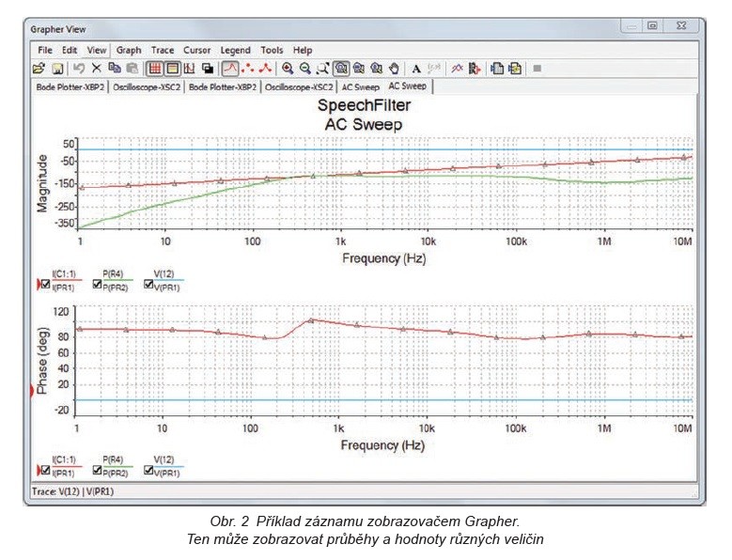Open the File menu
732x560 pixels.
45,50
